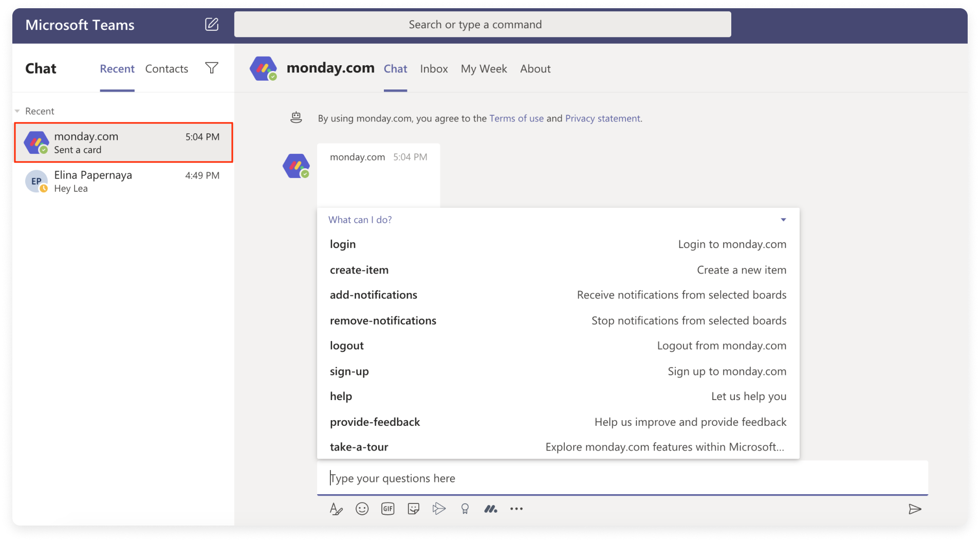980x542 pixels.
Task: Open the monday.com chat in Recent list
Action: [123, 142]
